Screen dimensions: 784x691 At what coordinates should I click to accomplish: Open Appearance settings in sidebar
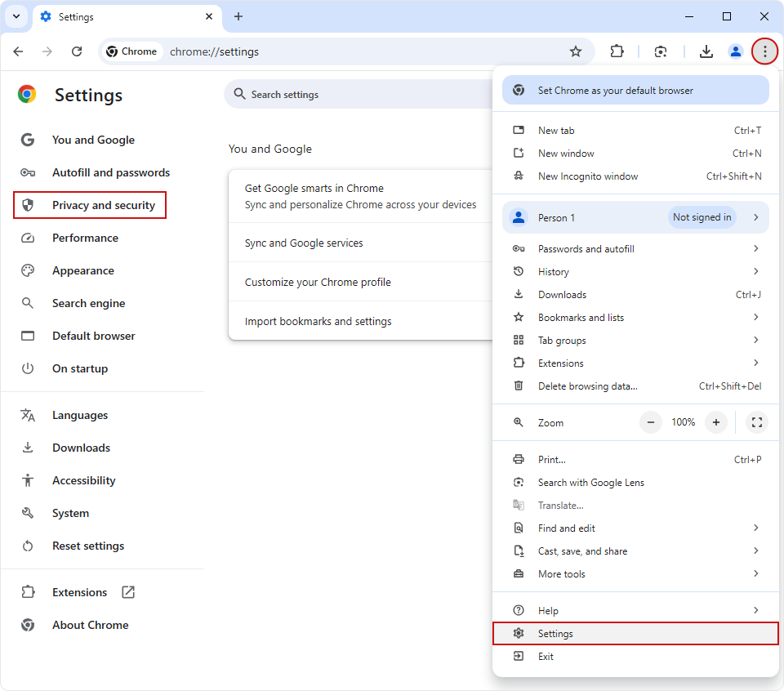click(83, 270)
